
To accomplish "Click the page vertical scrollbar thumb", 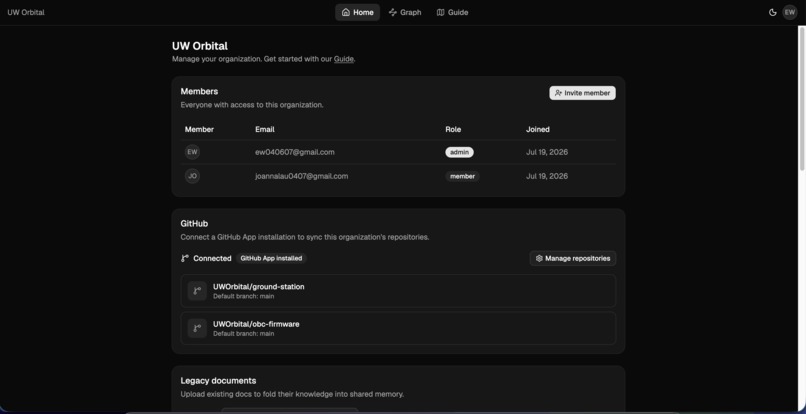I will click(802, 98).
